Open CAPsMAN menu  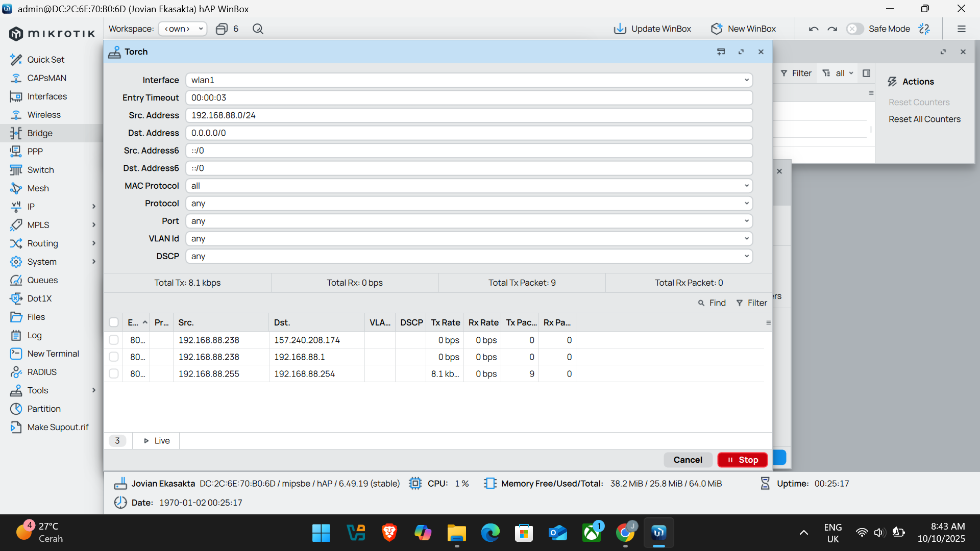point(46,78)
